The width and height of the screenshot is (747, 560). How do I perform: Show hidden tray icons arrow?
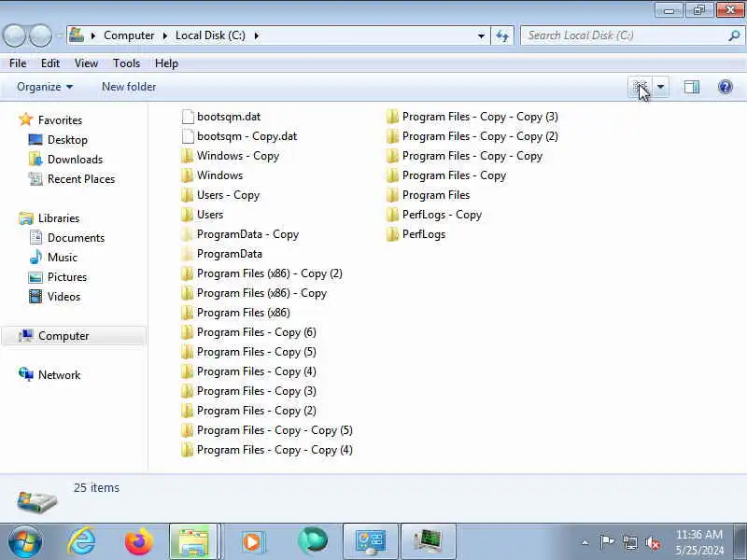tap(585, 542)
